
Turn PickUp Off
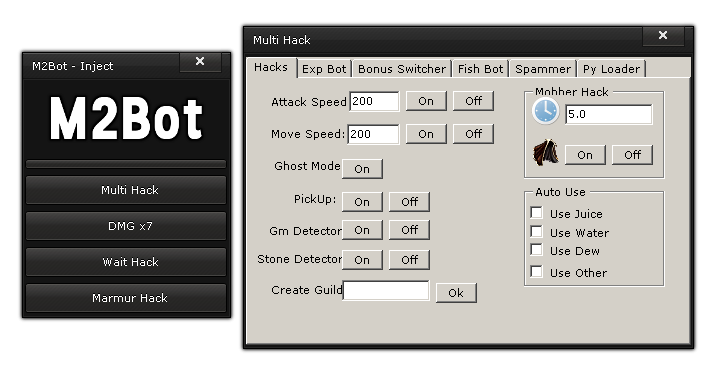[410, 202]
